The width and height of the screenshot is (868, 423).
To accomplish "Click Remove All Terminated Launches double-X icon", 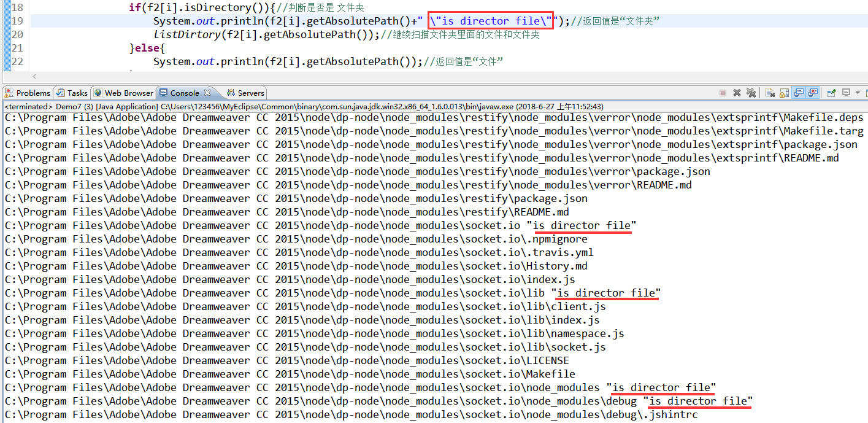I will tap(751, 93).
